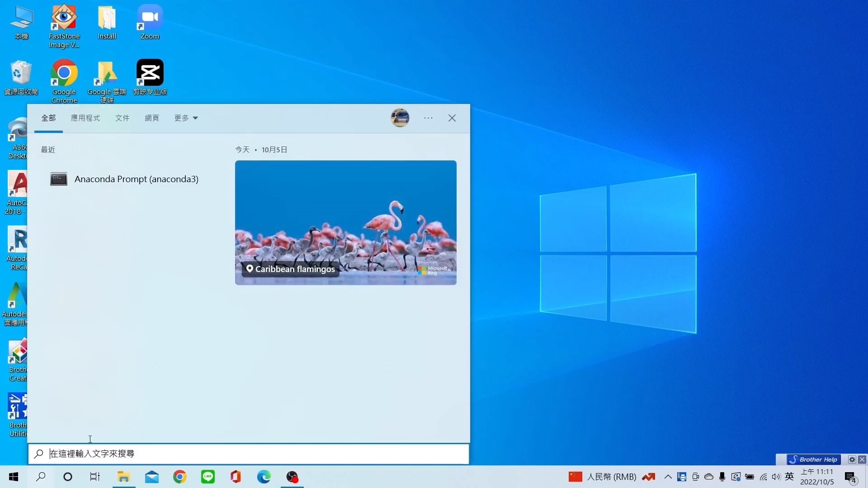Open search options three-dots menu
Screen dimensions: 868x488
tap(428, 118)
